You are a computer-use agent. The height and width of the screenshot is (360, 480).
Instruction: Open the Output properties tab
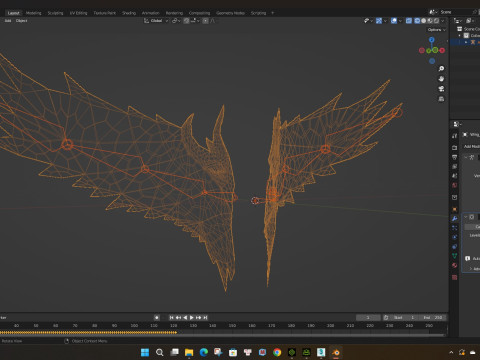pyautogui.click(x=454, y=157)
